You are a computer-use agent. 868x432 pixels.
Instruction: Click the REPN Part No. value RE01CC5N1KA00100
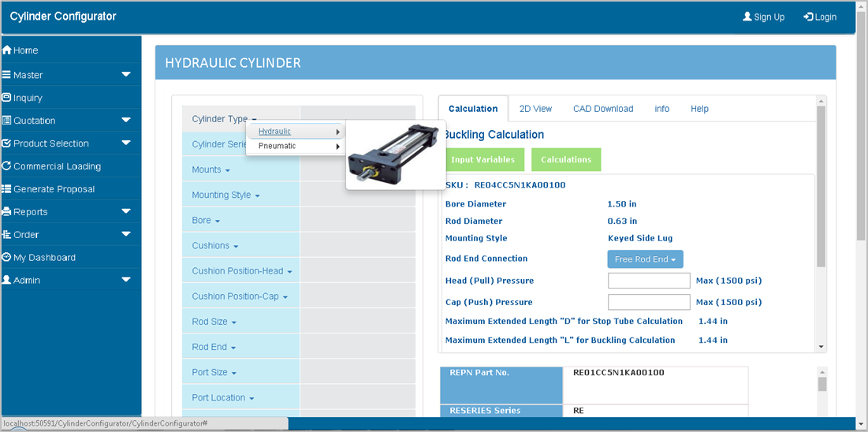[x=619, y=373]
